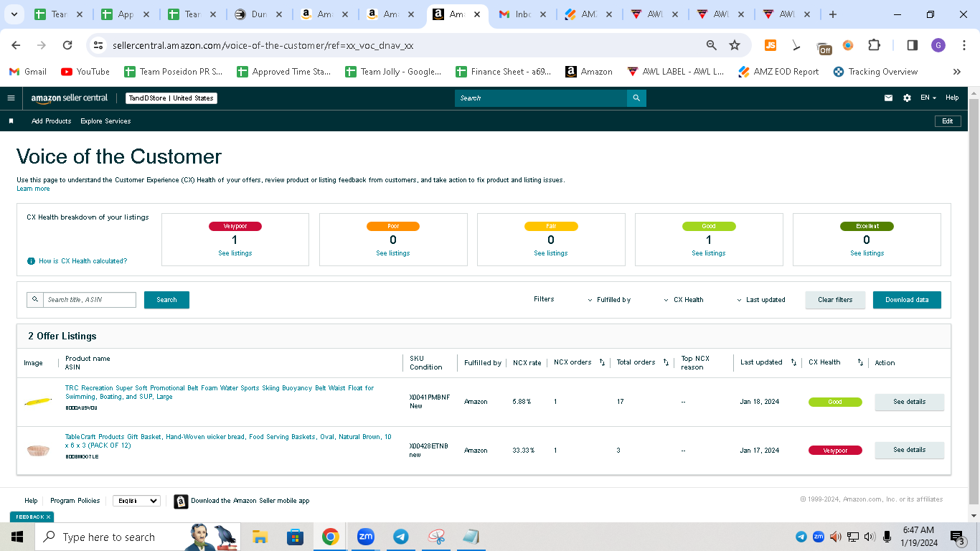The image size is (980, 551).
Task: Click the magnifier search button in header
Action: (636, 98)
